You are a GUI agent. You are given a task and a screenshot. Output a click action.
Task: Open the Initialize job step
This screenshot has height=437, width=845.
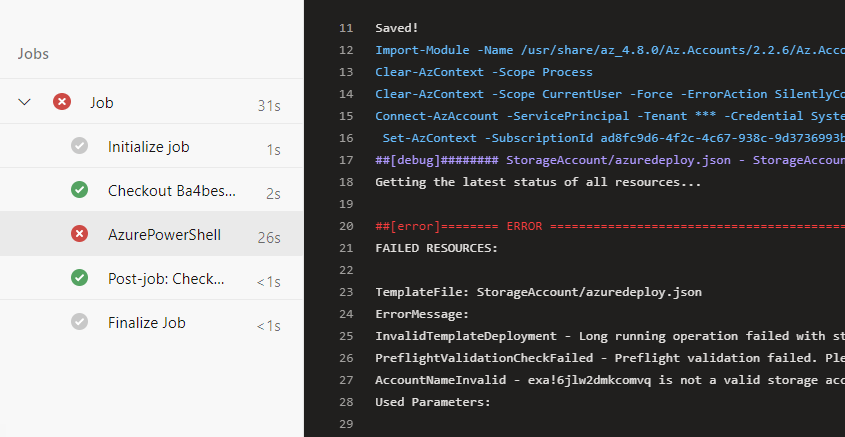(x=151, y=145)
